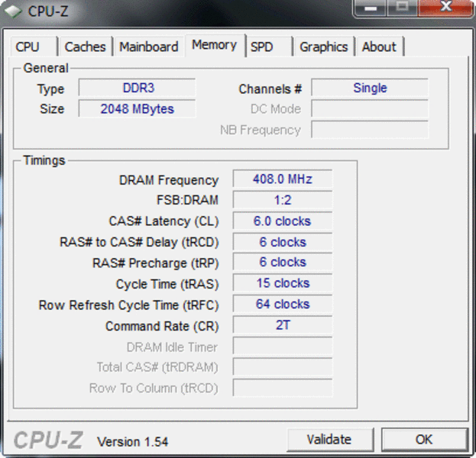
Task: Click the DRAM Frequency label
Action: point(169,180)
